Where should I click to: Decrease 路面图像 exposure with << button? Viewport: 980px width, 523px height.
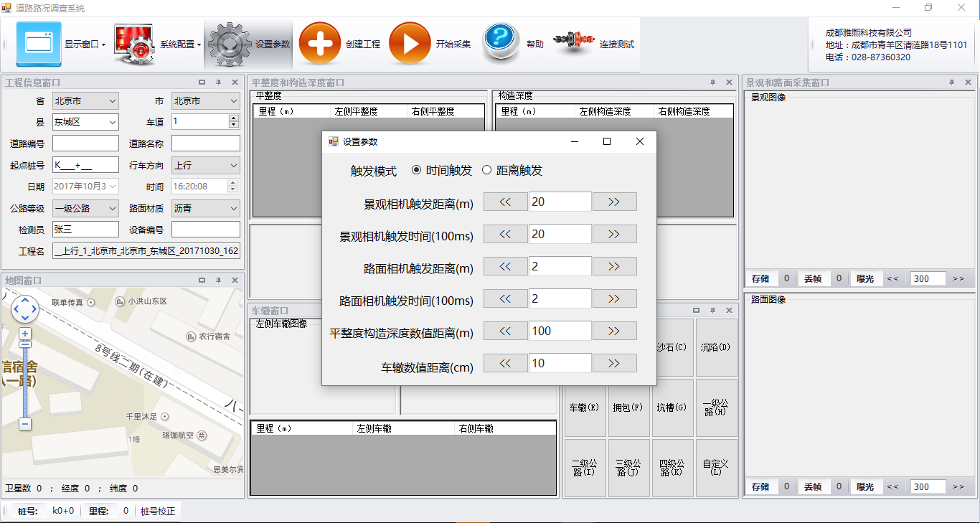coord(892,487)
